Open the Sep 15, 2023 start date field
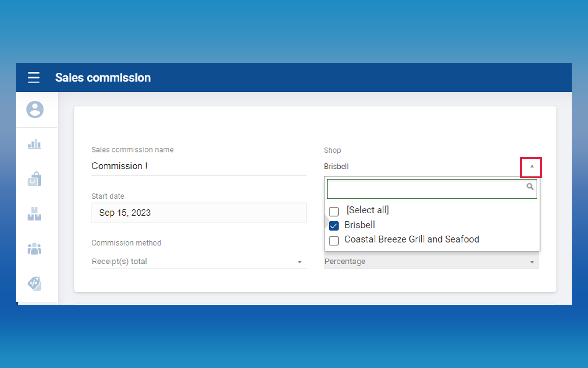Screen dimensions: 588x368 coord(198,213)
